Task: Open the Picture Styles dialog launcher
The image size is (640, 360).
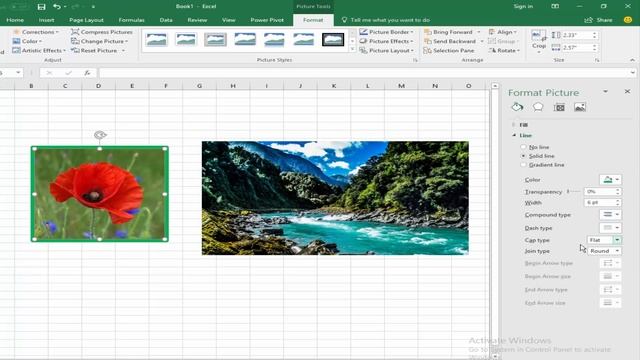Action: tap(415, 60)
